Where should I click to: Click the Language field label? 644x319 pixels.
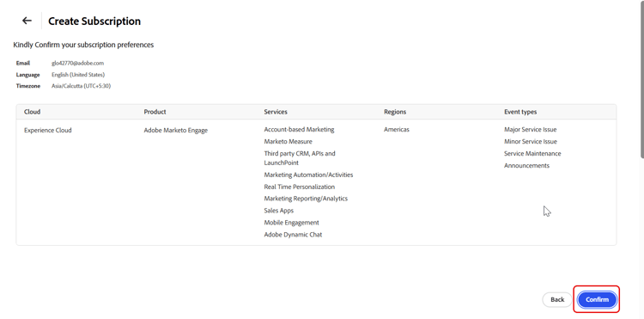click(28, 75)
